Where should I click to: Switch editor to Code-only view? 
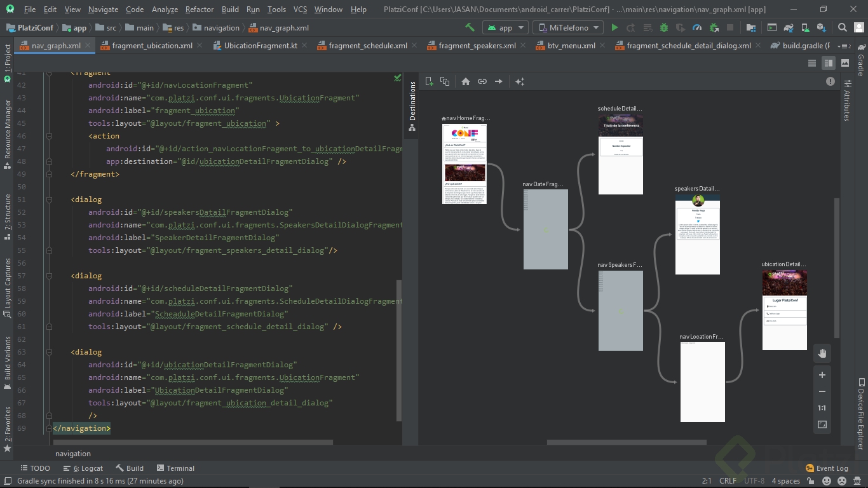pyautogui.click(x=812, y=63)
